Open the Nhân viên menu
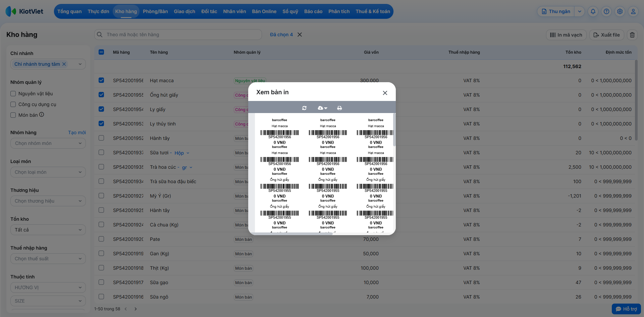 [234, 11]
